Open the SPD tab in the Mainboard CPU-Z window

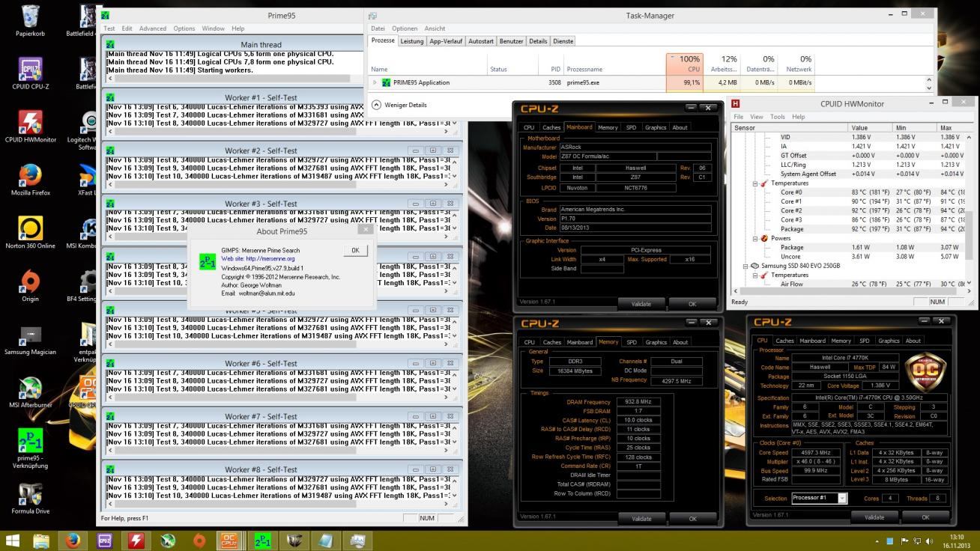click(631, 127)
